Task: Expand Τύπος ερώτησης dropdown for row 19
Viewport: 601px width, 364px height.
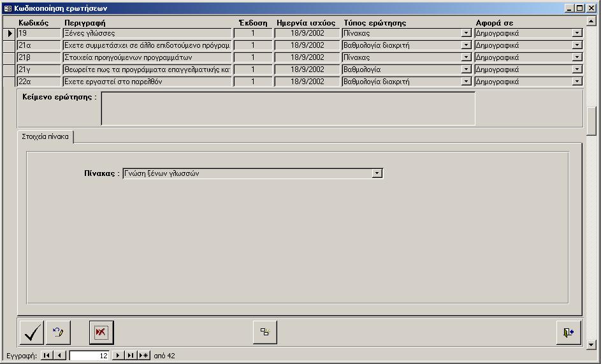Action: coord(466,33)
